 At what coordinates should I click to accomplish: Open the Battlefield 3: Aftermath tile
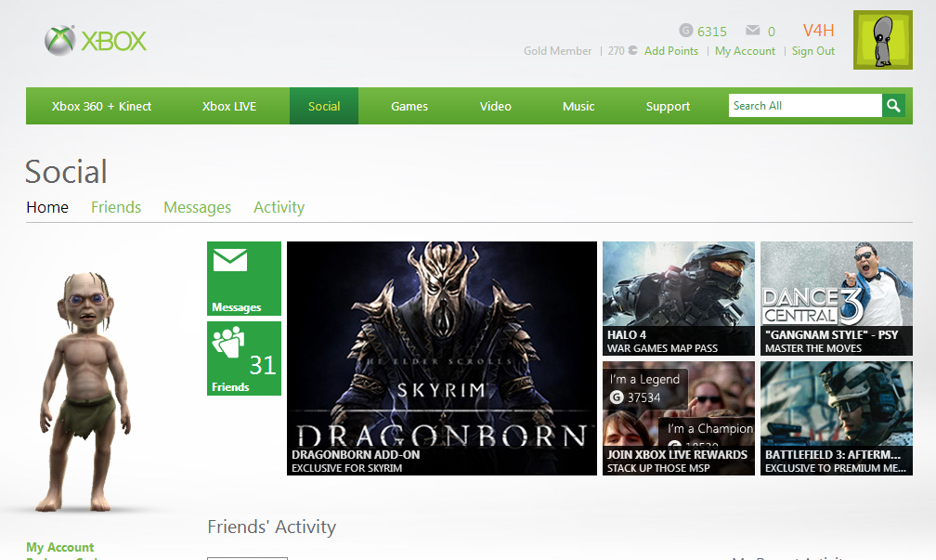coord(837,419)
